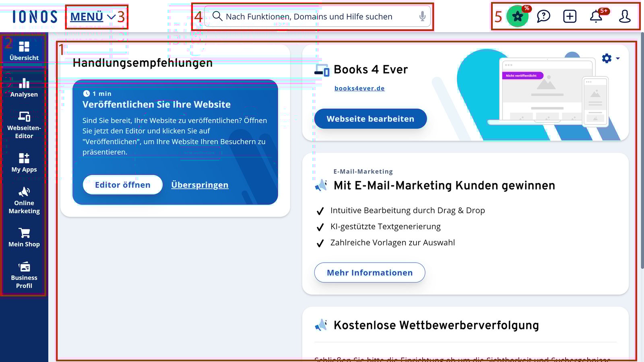The image size is (644, 362).
Task: Click the Webseite bearbeiten button
Action: tap(370, 119)
